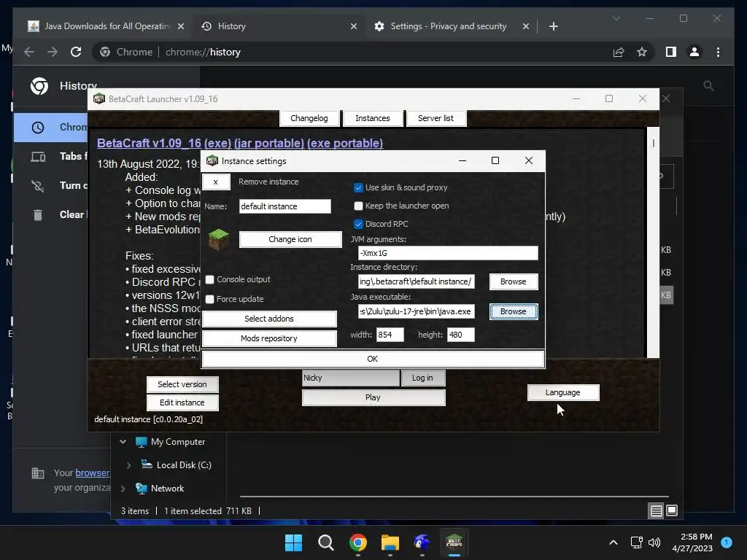Click Sonic icon in taskbar
Image resolution: width=747 pixels, height=560 pixels.
tap(422, 542)
